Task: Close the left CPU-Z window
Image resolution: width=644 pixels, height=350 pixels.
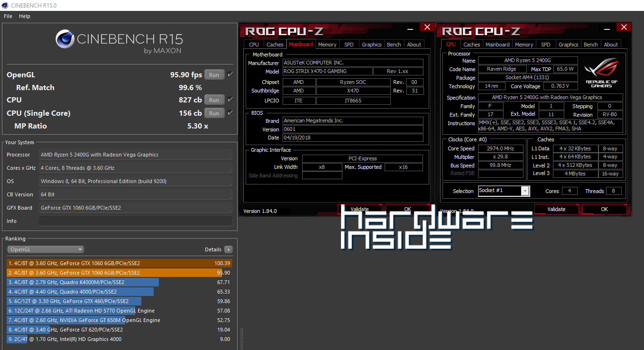Action: [x=427, y=28]
